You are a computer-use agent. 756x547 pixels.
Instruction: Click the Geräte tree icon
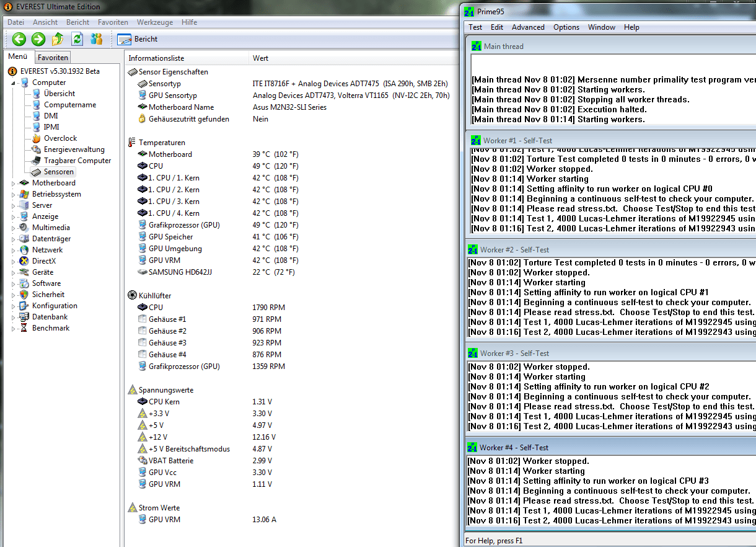(x=24, y=272)
